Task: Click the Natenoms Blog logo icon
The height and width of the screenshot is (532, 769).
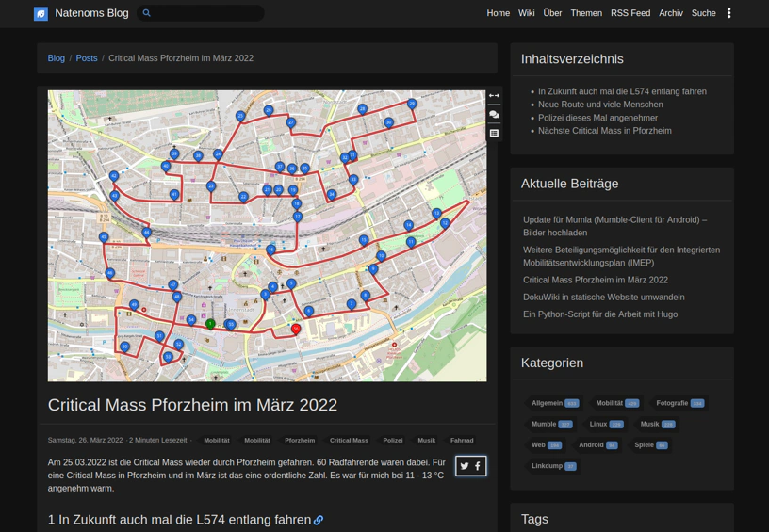Action: pyautogui.click(x=41, y=13)
